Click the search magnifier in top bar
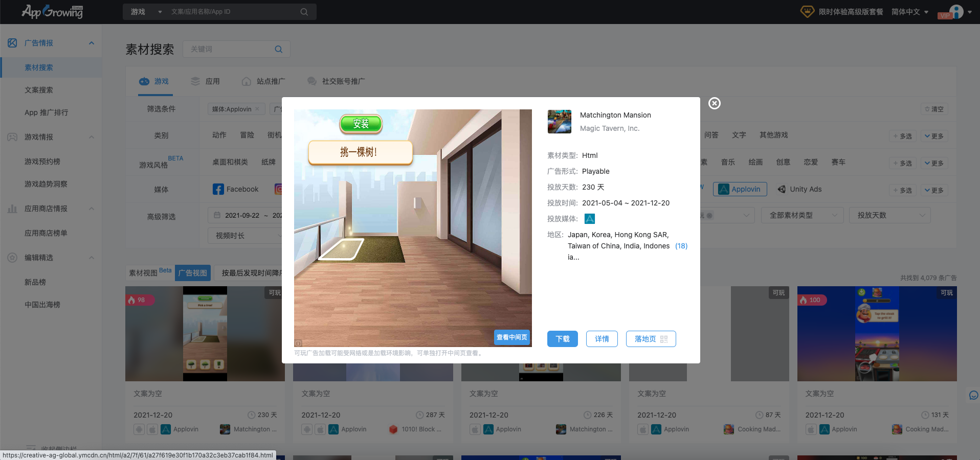Viewport: 980px width, 460px height. pos(304,12)
